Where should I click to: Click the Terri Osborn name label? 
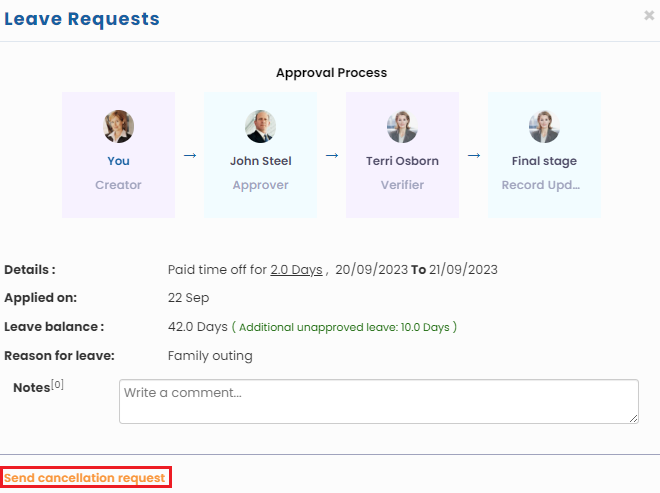[x=402, y=161]
